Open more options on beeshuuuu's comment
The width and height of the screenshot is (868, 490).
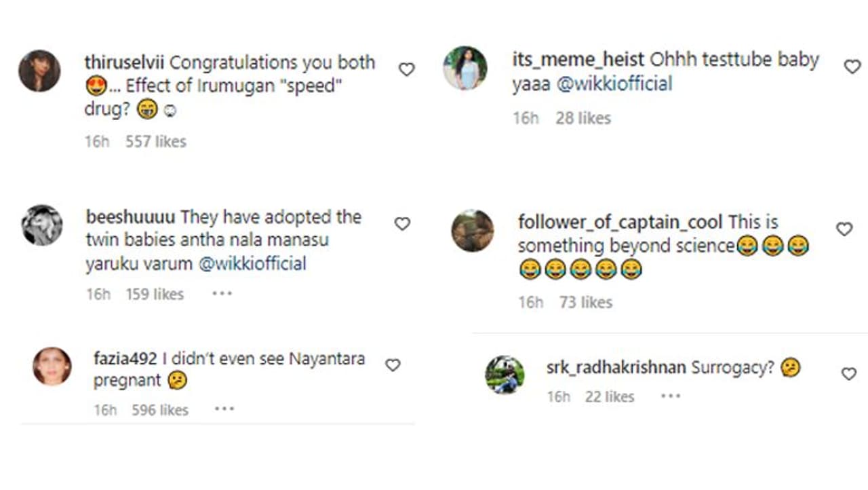click(222, 294)
